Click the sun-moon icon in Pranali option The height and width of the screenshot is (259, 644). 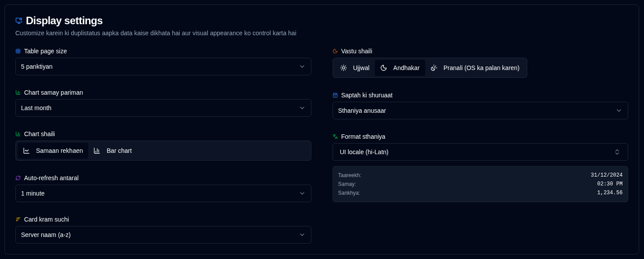click(434, 68)
